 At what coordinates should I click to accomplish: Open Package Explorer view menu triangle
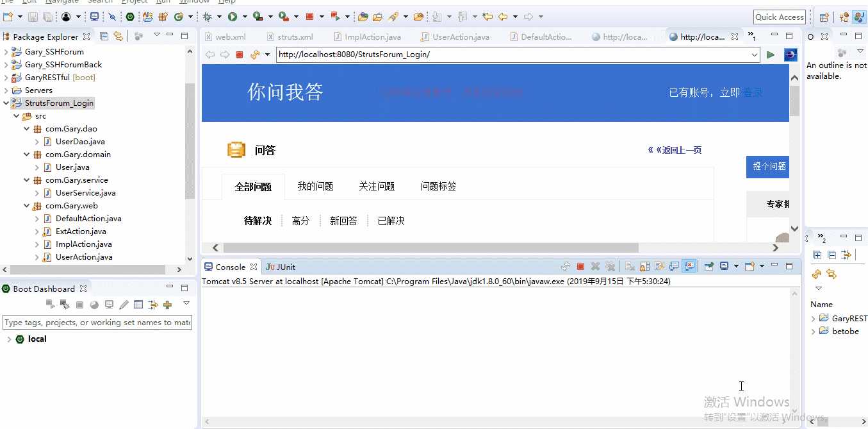tap(156, 35)
